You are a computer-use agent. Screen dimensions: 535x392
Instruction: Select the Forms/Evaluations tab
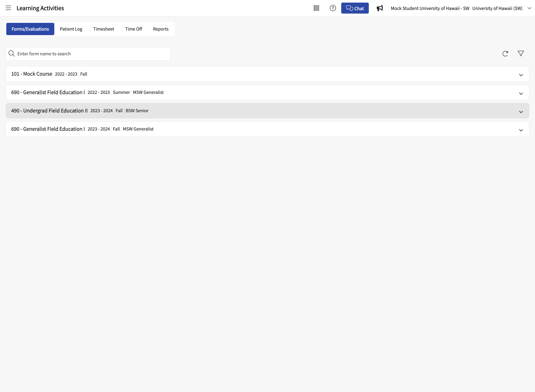30,29
